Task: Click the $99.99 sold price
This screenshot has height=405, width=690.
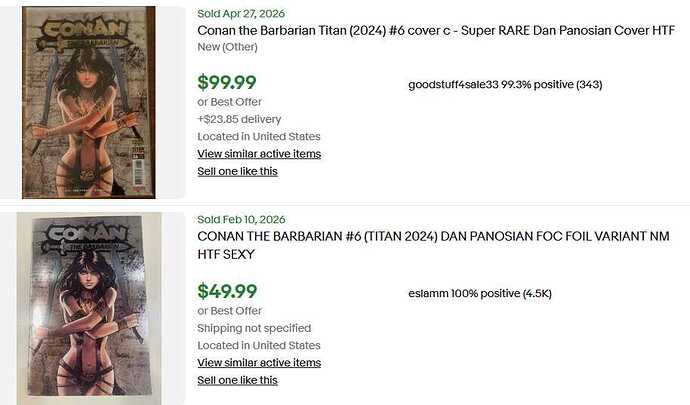Action: pos(227,82)
